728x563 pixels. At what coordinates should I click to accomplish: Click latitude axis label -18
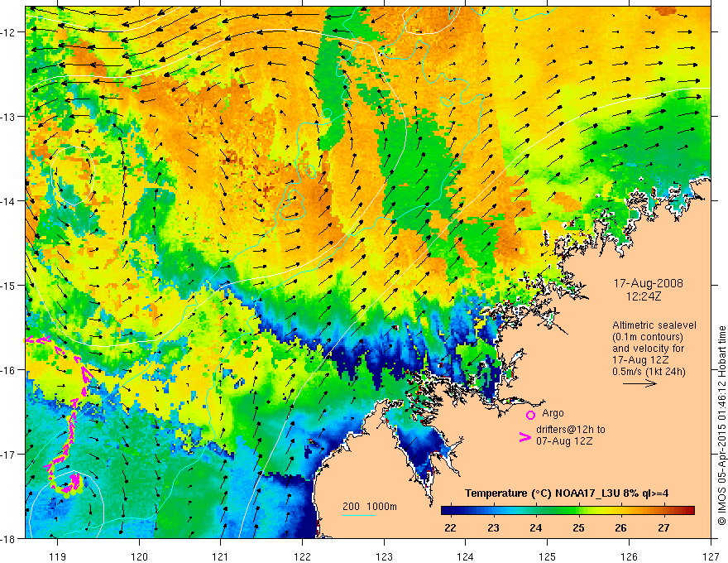point(8,539)
